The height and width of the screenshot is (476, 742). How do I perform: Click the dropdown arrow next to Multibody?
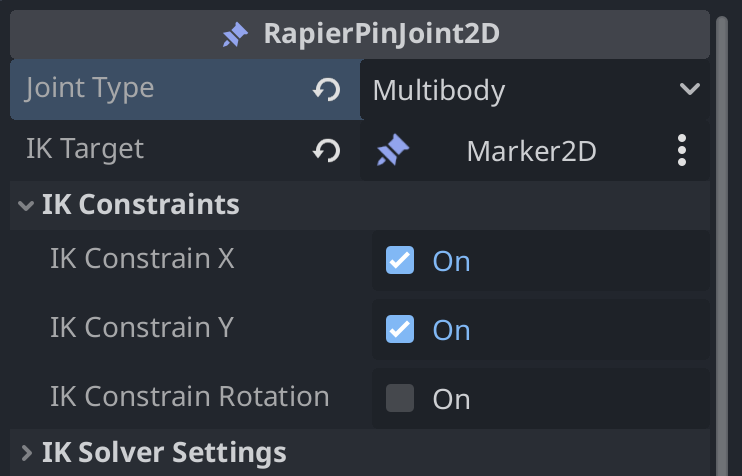click(689, 89)
